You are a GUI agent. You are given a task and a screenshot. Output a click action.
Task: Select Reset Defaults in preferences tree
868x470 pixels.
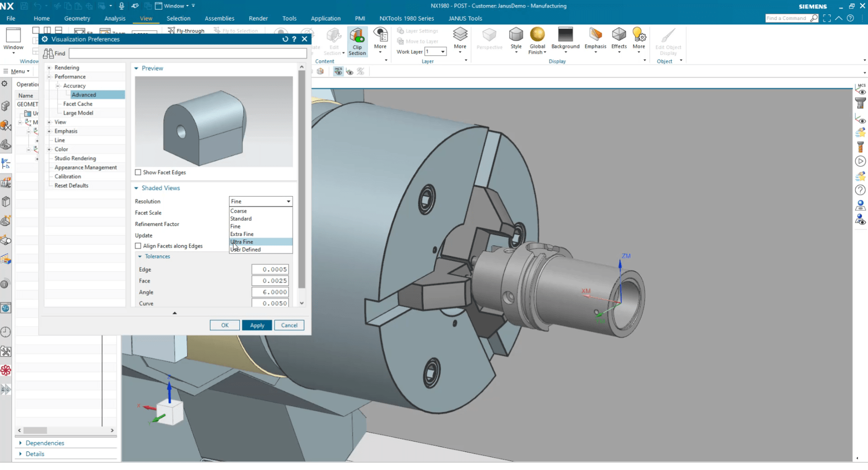71,185
